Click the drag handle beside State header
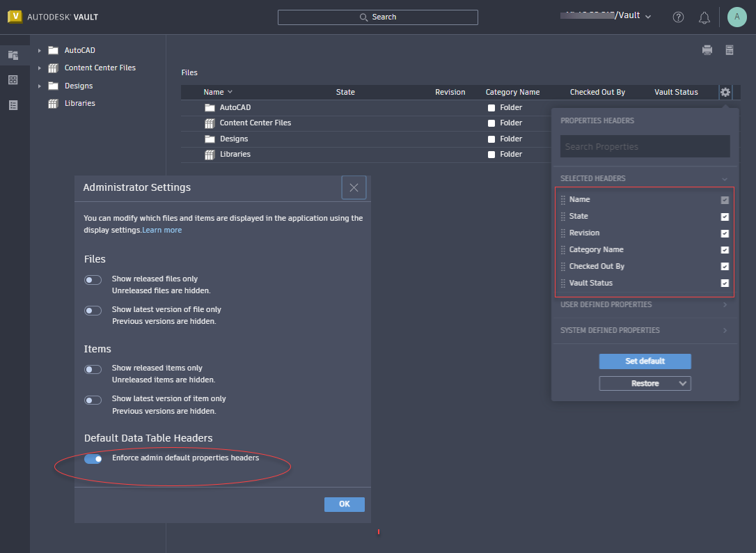This screenshot has width=756, height=553. coord(562,216)
